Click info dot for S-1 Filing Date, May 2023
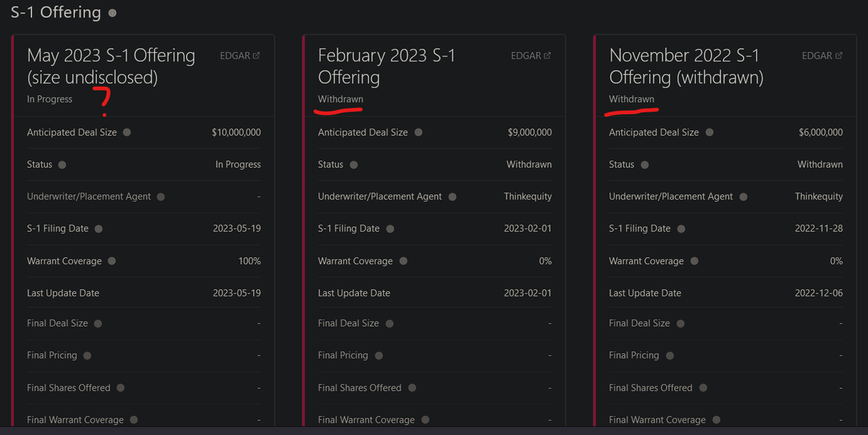 pyautogui.click(x=98, y=229)
